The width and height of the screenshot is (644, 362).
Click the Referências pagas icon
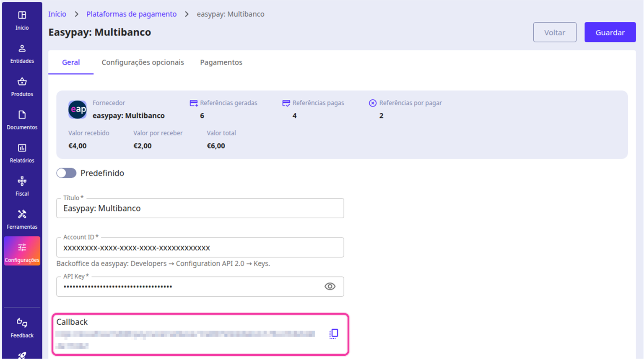(x=286, y=103)
